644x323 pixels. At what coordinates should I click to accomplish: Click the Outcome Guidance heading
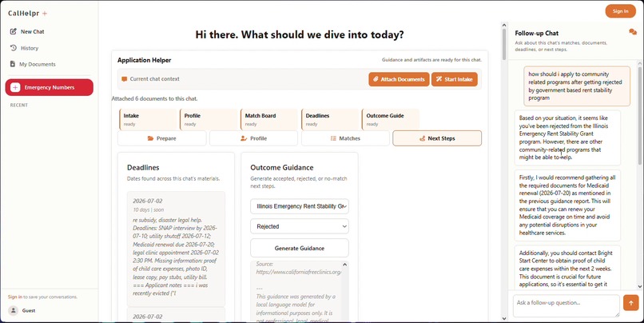click(x=282, y=168)
